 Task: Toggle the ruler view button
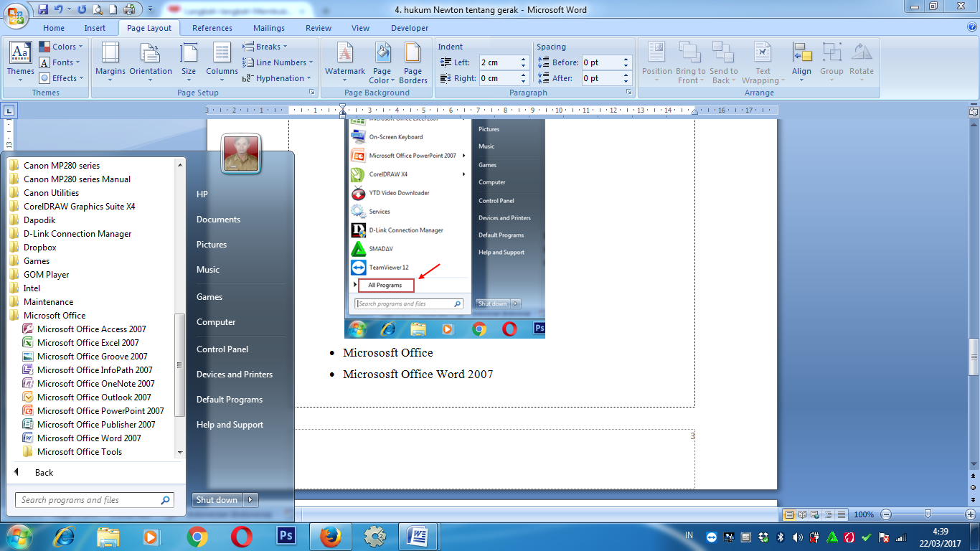click(x=974, y=111)
